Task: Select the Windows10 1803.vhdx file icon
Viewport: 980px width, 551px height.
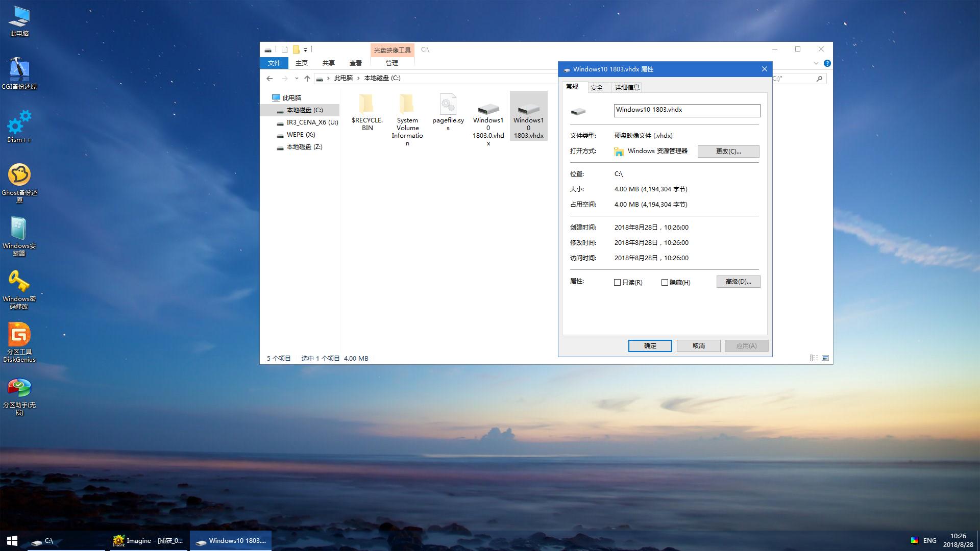Action: click(x=528, y=116)
